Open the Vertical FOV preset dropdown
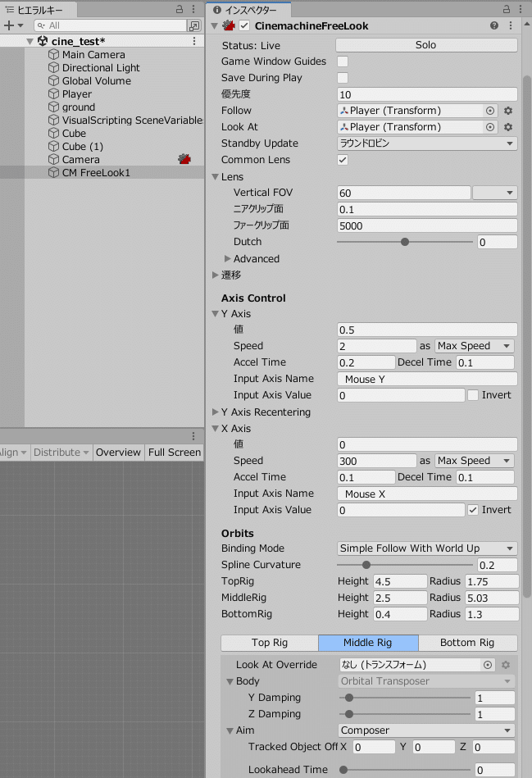 coord(495,193)
